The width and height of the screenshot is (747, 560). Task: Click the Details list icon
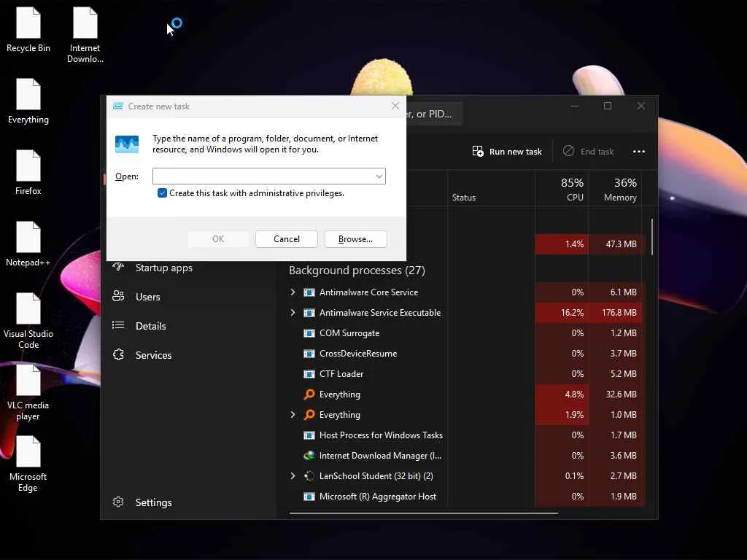118,325
